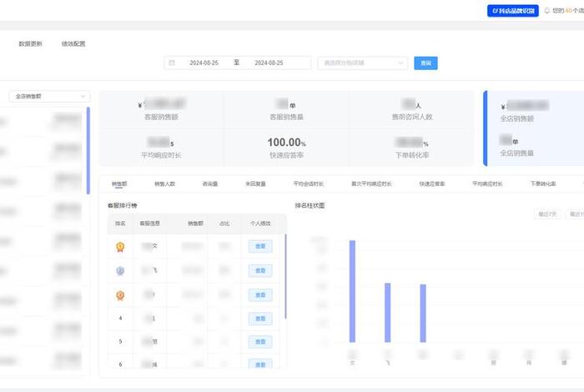Click the ranking table vertical scrollbar
This screenshot has height=392, width=584.
coord(285,275)
